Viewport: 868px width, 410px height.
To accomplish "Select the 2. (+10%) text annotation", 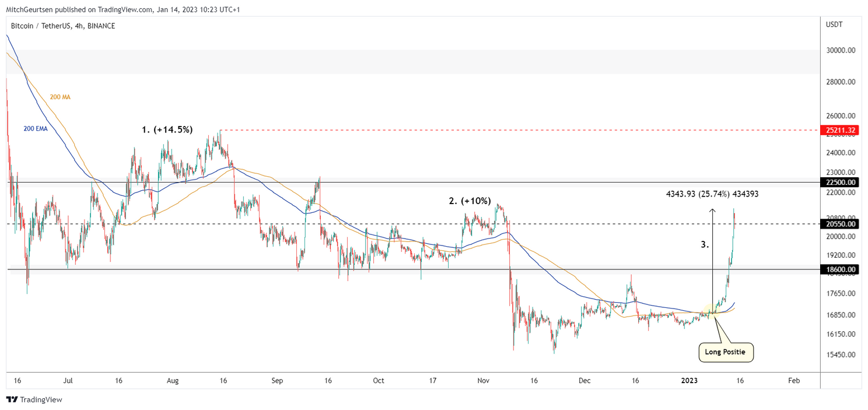I will pos(470,201).
